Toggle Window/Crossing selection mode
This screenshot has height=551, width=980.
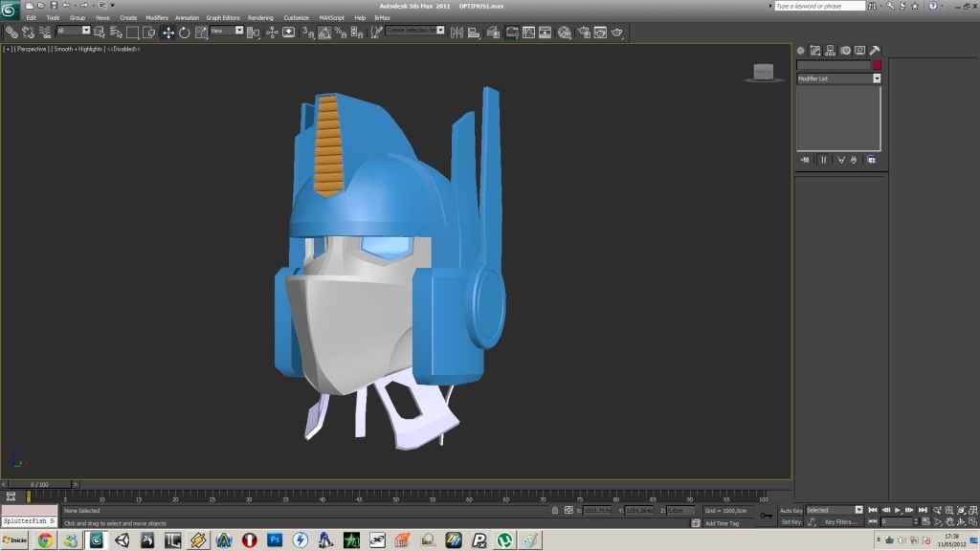coord(148,33)
